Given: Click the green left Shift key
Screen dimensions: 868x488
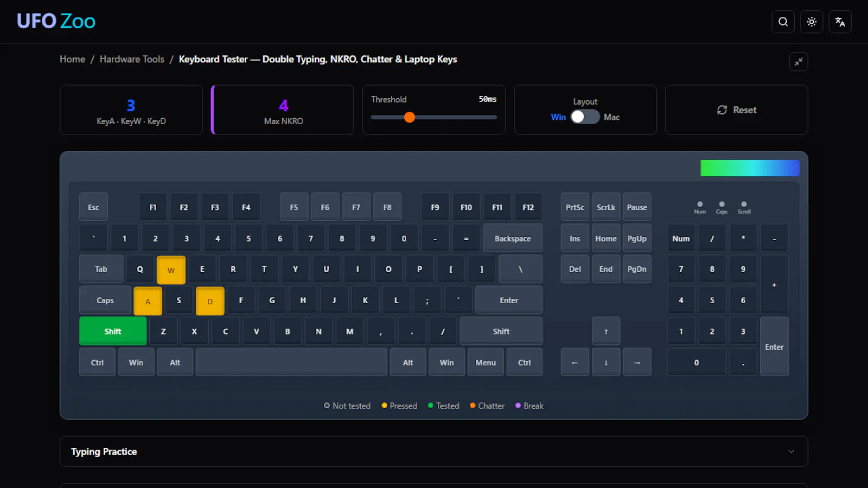Looking at the screenshot, I should tap(113, 331).
